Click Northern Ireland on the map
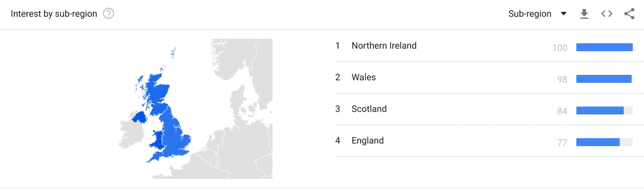The width and height of the screenshot is (644, 195). pyautogui.click(x=140, y=117)
